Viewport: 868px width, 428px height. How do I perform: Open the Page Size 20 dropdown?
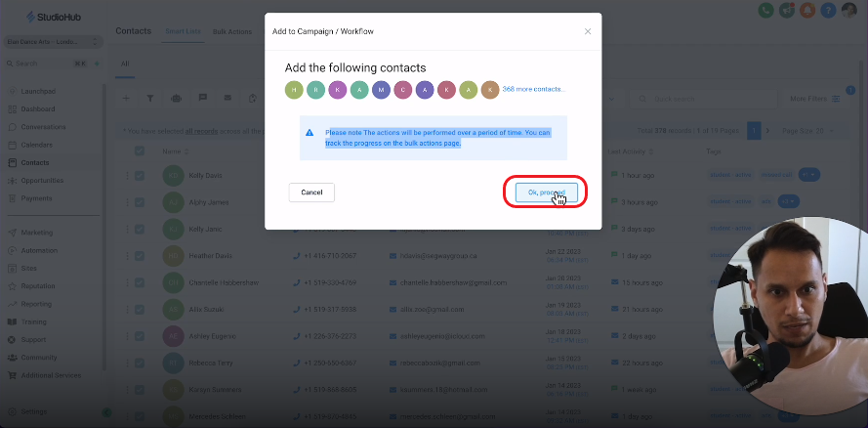click(807, 131)
